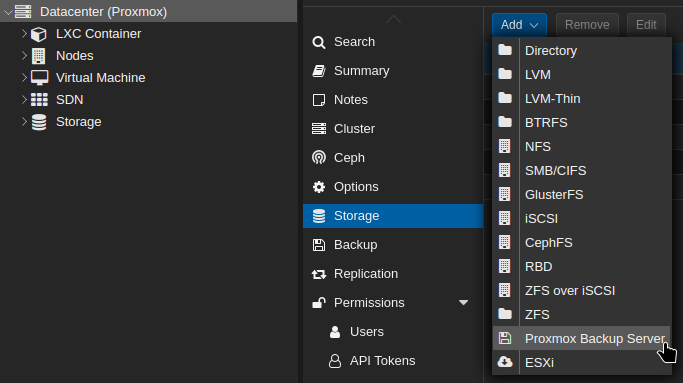
Task: Choose SMB/CIFS from the Add menu
Action: click(x=581, y=170)
